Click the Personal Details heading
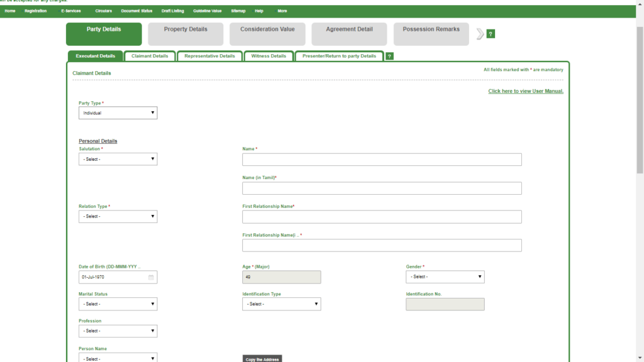Viewport: 644px width, 362px height. [97, 141]
